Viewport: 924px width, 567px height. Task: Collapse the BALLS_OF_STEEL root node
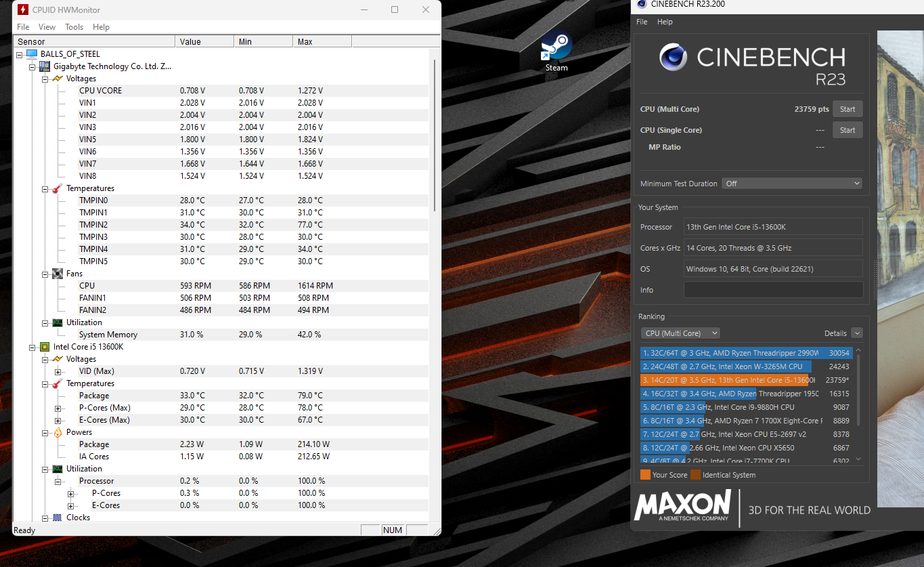coord(19,54)
